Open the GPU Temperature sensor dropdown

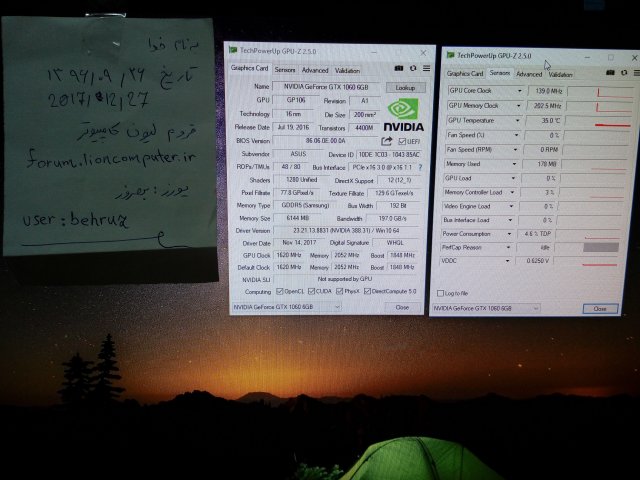pos(518,121)
